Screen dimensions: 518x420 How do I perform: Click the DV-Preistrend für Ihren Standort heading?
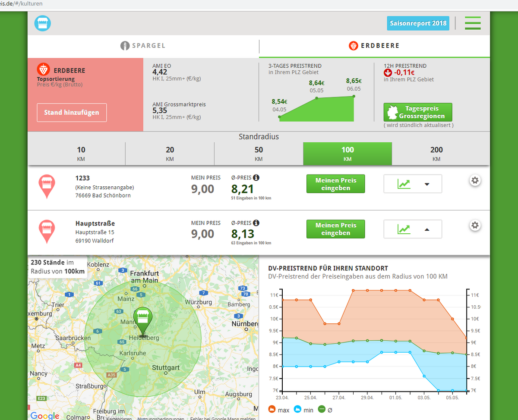(x=328, y=268)
